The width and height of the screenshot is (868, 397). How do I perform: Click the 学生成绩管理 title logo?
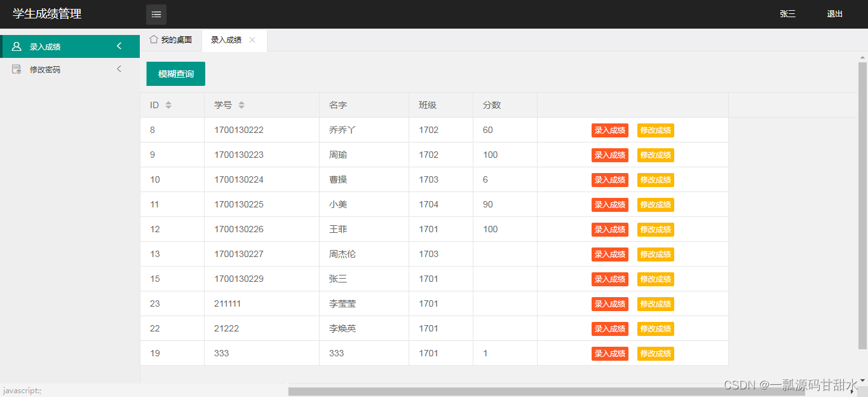47,14
